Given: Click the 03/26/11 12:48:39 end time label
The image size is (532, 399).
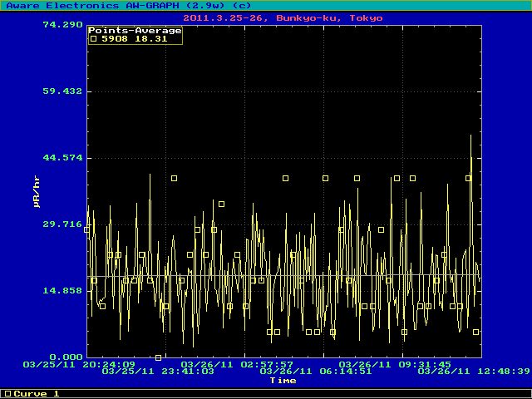Looking at the screenshot, I should tap(473, 372).
